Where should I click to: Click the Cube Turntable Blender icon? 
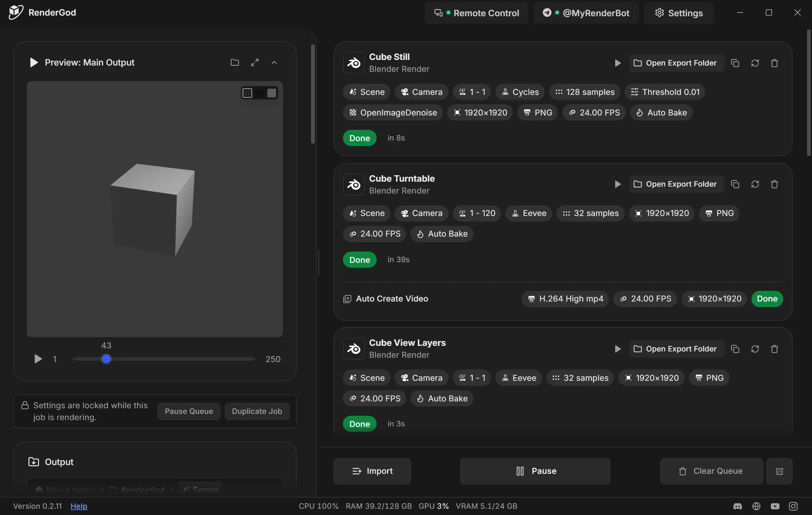pos(354,184)
